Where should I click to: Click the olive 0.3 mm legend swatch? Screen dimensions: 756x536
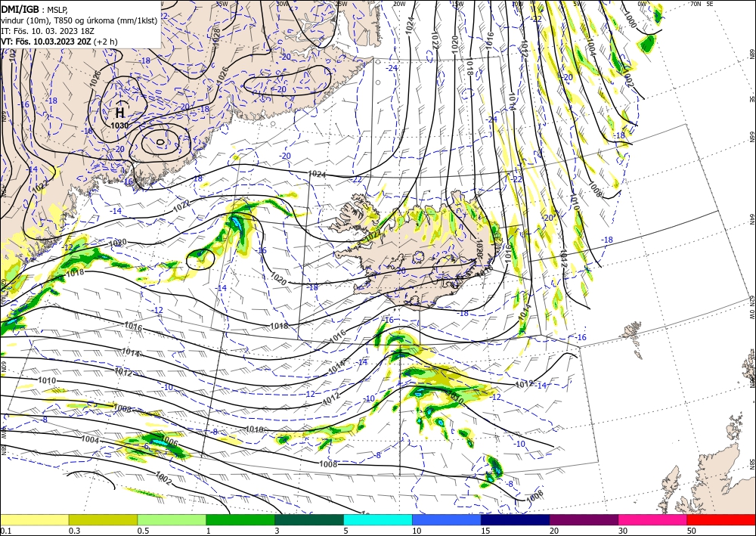103,519
